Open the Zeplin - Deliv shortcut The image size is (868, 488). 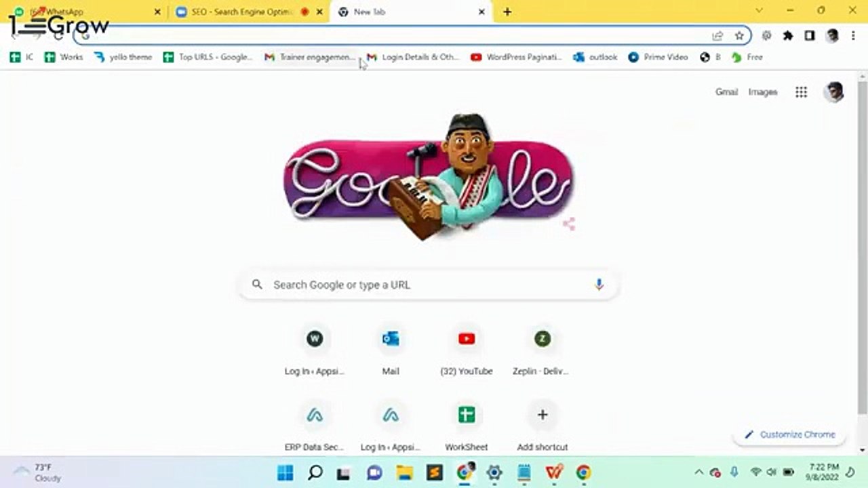pos(542,350)
